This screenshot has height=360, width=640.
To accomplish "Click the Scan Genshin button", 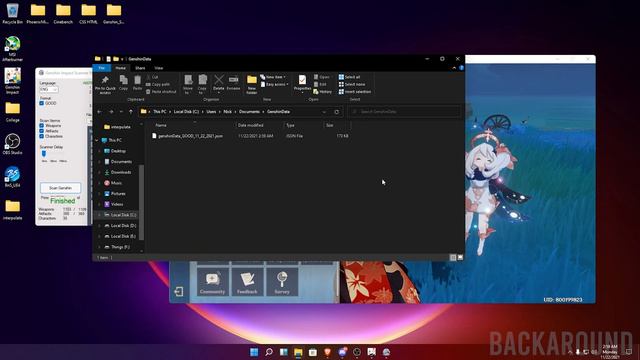I will click(60, 188).
